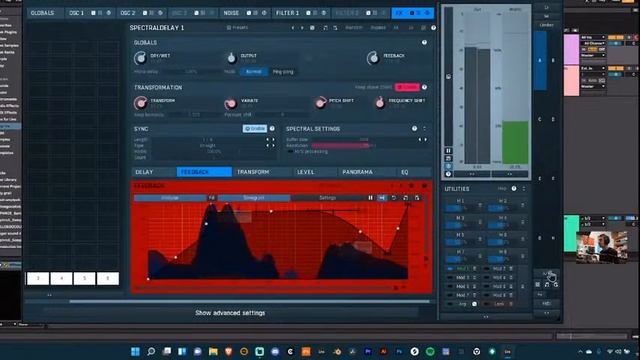Click the last icon in feedback graph toolbar
This screenshot has width=640, height=360.
[x=417, y=198]
